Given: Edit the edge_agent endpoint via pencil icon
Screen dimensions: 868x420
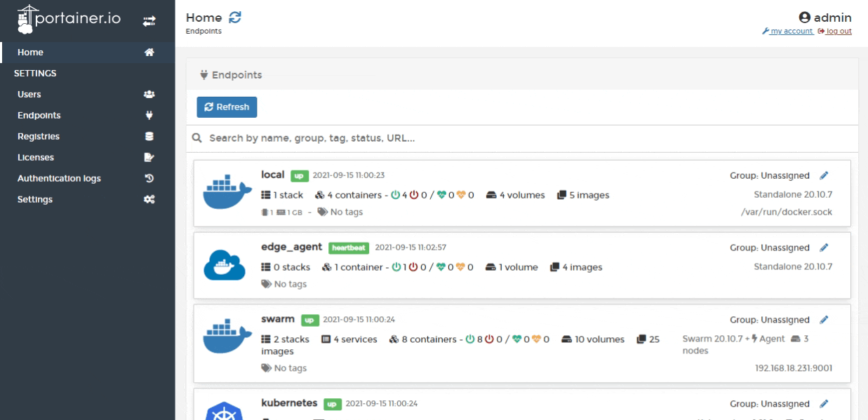Looking at the screenshot, I should click(x=823, y=248).
